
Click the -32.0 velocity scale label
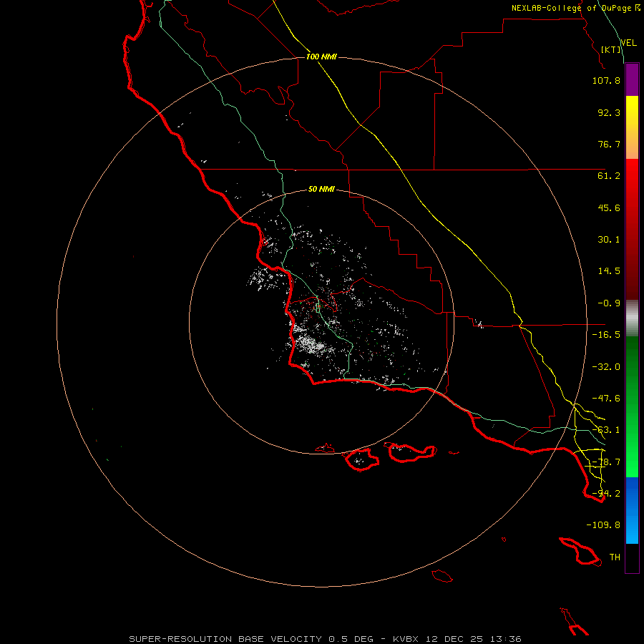[606, 367]
